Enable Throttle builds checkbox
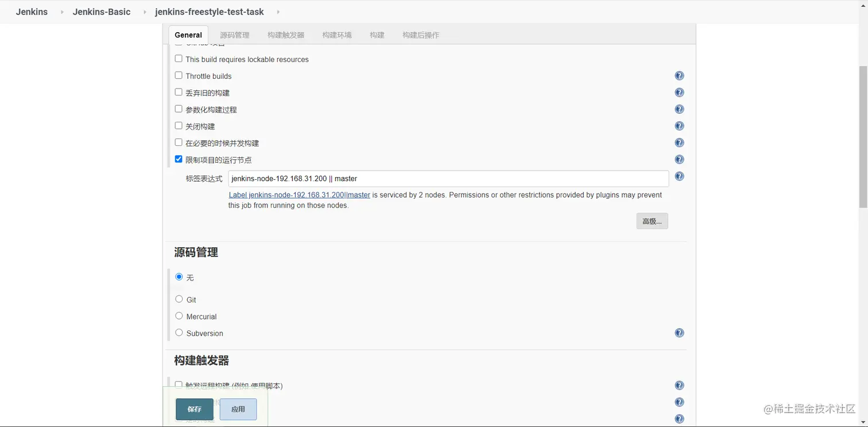 [x=179, y=75]
